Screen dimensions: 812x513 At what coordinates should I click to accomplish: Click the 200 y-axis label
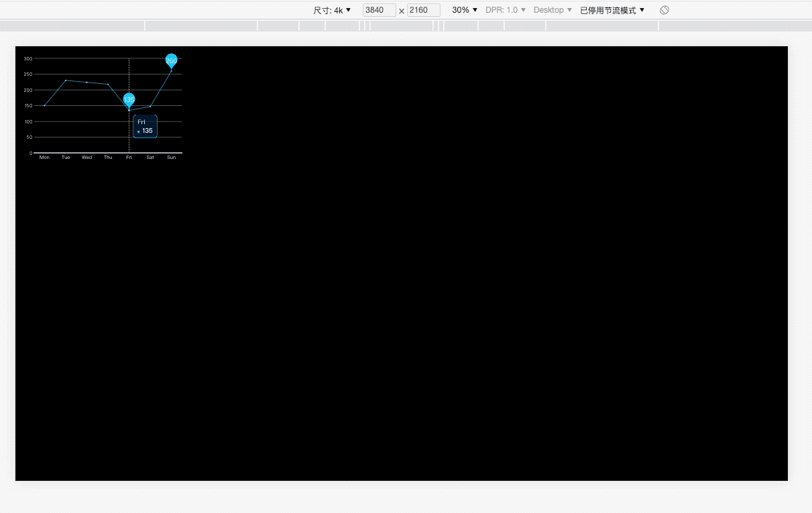click(x=28, y=91)
